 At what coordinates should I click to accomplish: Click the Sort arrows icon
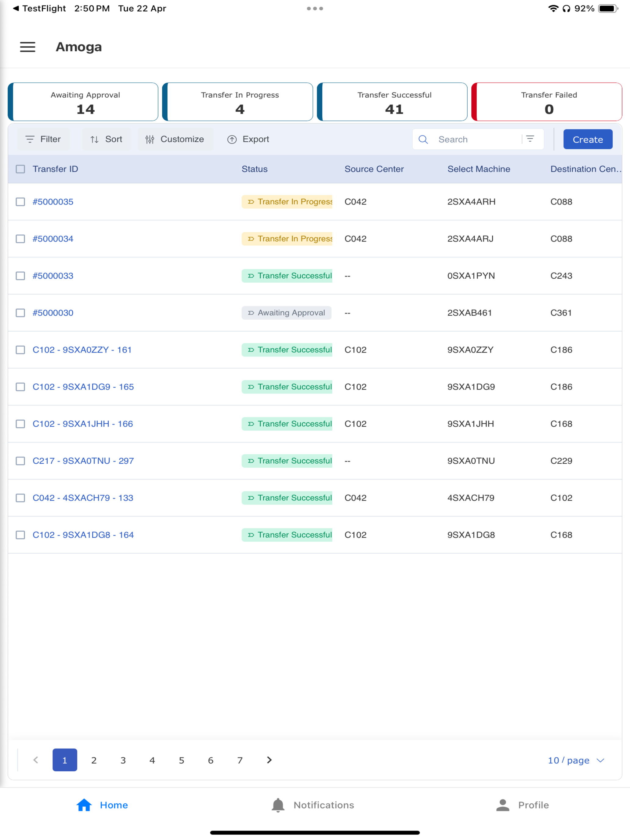click(95, 139)
